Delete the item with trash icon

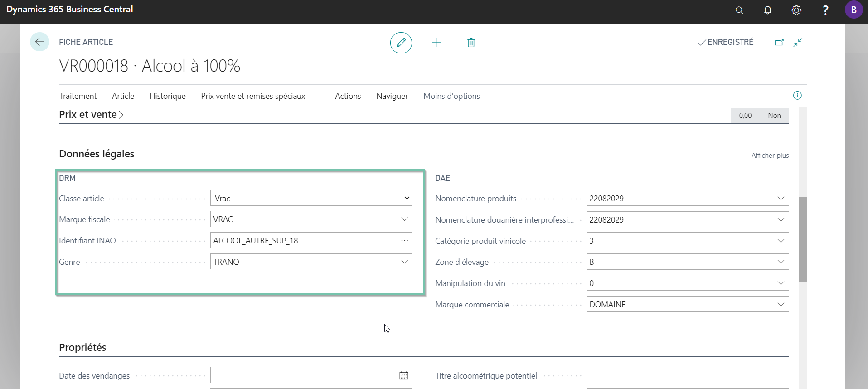[x=471, y=43]
